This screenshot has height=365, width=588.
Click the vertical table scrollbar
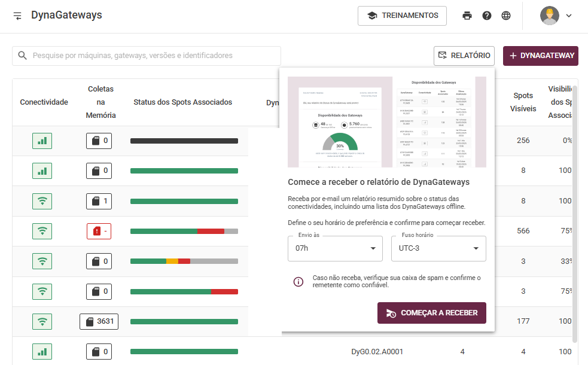(x=574, y=214)
